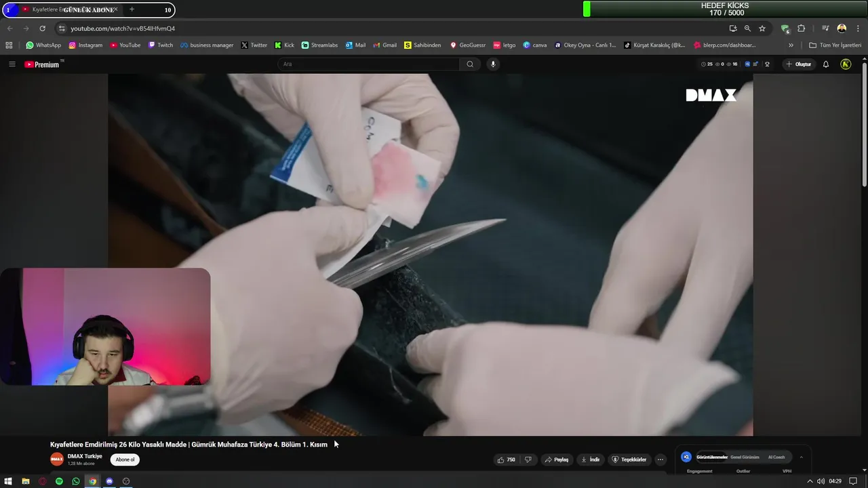Open File Explorer from the taskbar
868x488 pixels.
pos(26,481)
